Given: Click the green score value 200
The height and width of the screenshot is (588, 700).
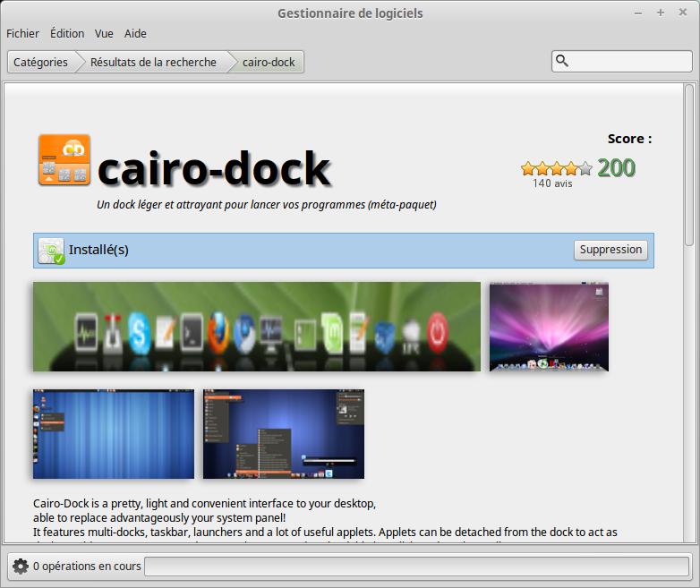Looking at the screenshot, I should pyautogui.click(x=616, y=168).
